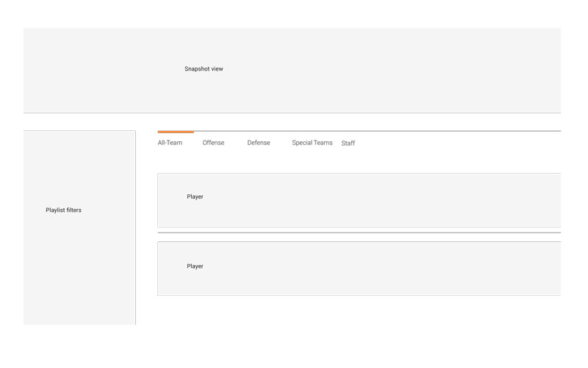The image size is (588, 368).
Task: Click the divider between the two Player cards
Action: (359, 233)
